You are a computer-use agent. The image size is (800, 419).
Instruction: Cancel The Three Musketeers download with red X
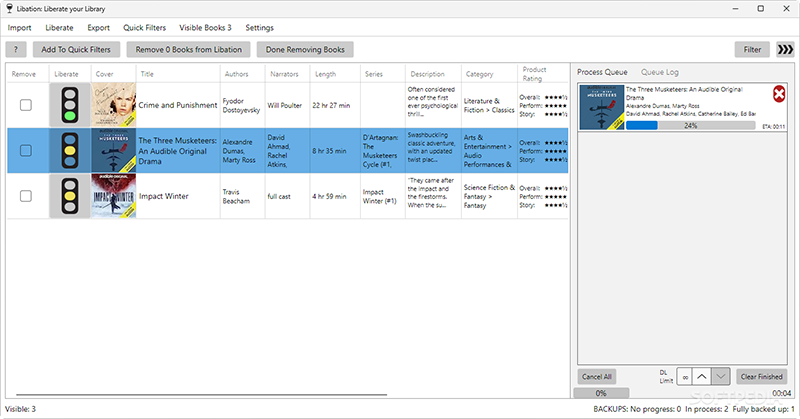[779, 94]
